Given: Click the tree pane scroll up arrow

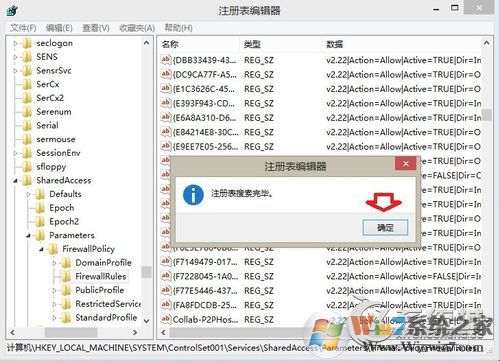Looking at the screenshot, I should pos(146,43).
